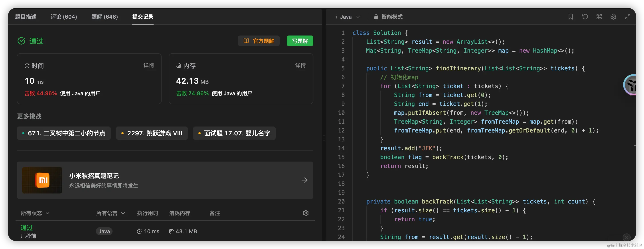Switch to the 题目描述 tab
Viewport: 644px width, 249px height.
pos(26,17)
